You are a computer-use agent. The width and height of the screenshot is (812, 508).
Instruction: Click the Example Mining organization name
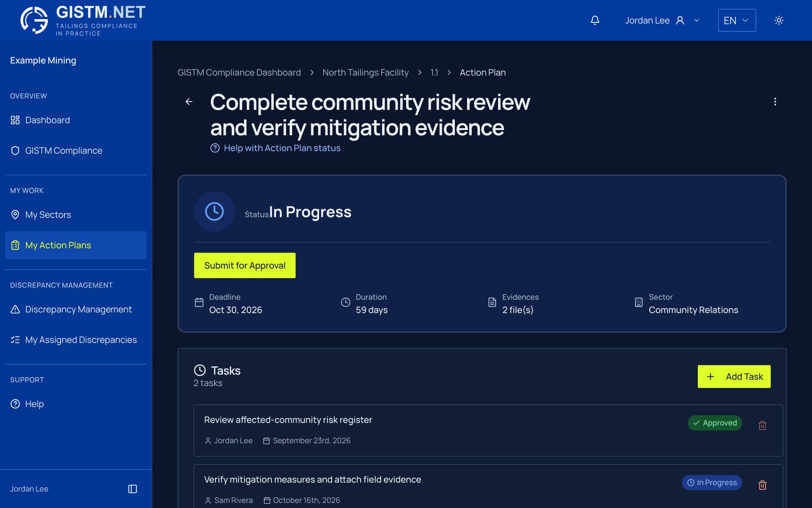[43, 60]
